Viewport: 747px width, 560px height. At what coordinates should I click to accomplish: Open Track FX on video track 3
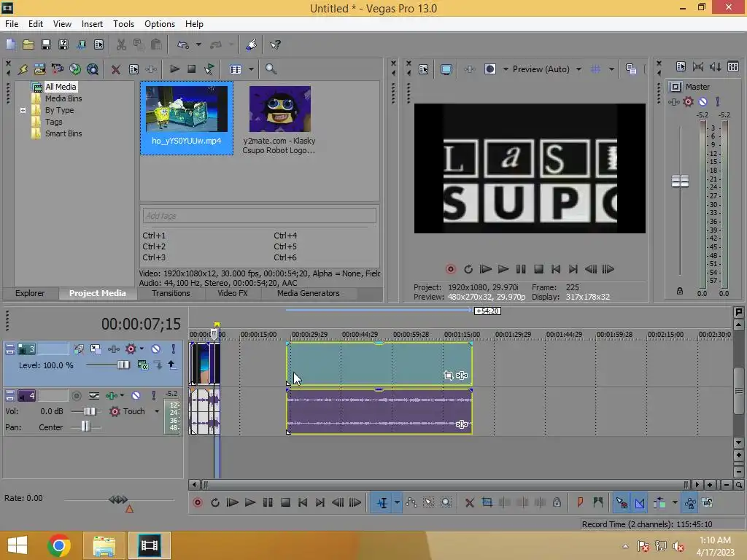113,349
